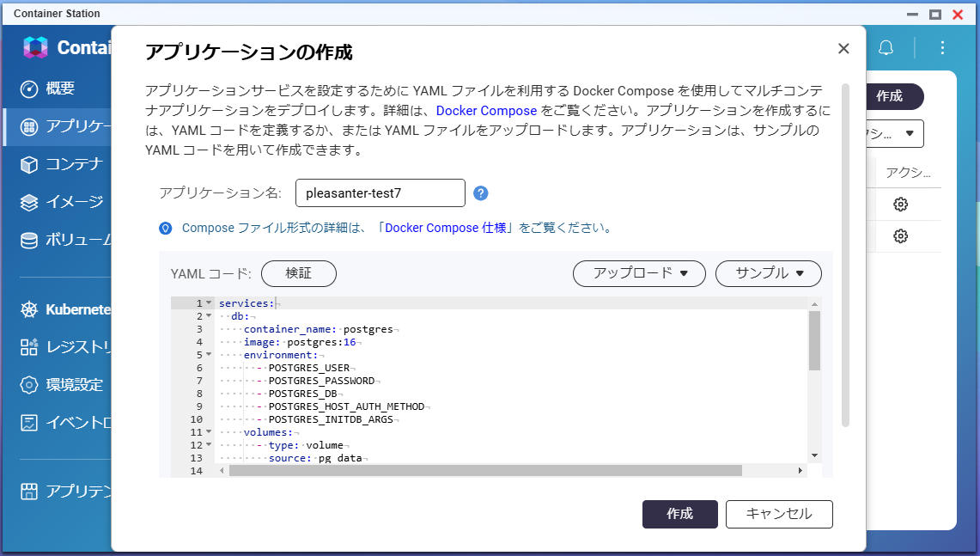Open the Docker Compose link in description

pos(486,111)
